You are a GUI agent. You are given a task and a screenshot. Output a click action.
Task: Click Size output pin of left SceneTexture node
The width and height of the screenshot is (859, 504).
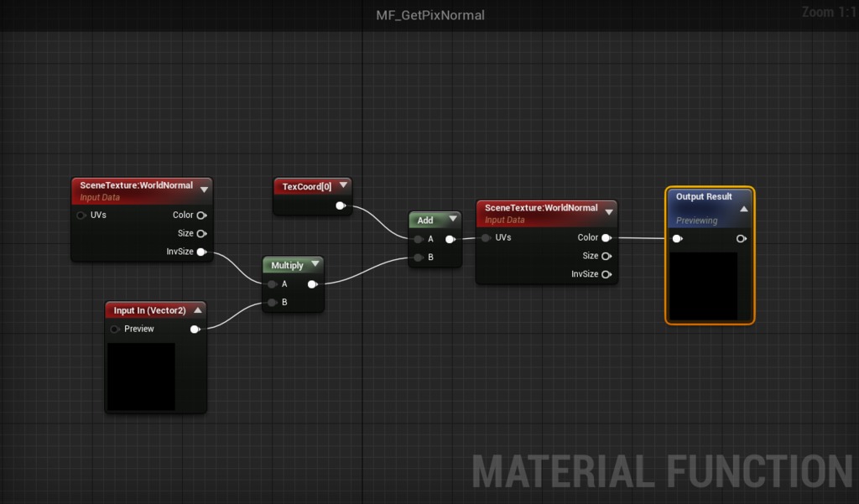point(201,233)
